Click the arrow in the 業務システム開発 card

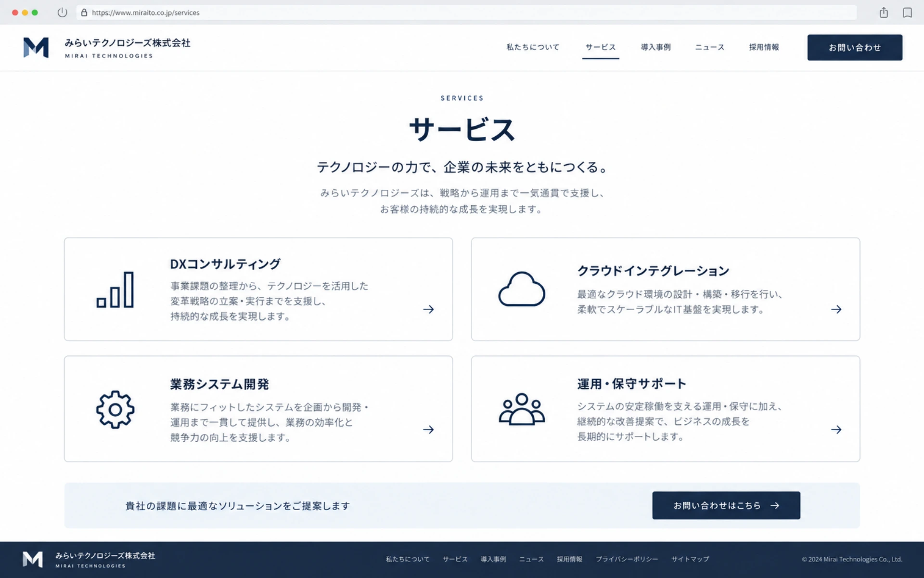tap(428, 430)
